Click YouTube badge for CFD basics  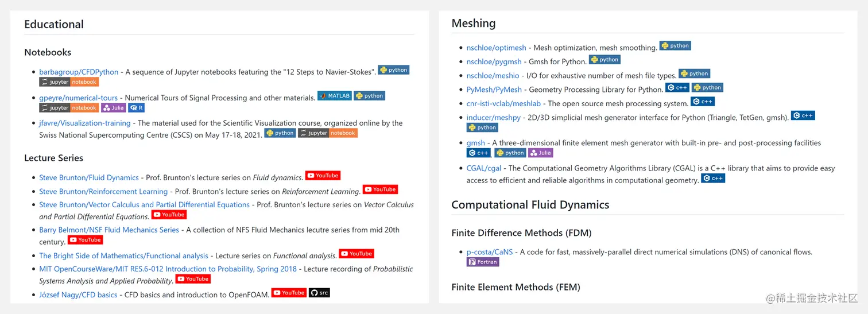(289, 293)
